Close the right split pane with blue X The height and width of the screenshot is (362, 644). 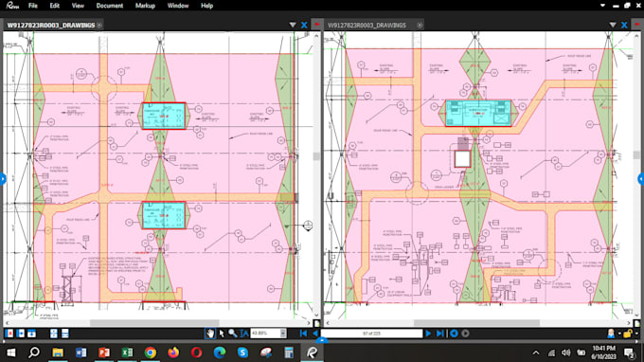pos(624,25)
